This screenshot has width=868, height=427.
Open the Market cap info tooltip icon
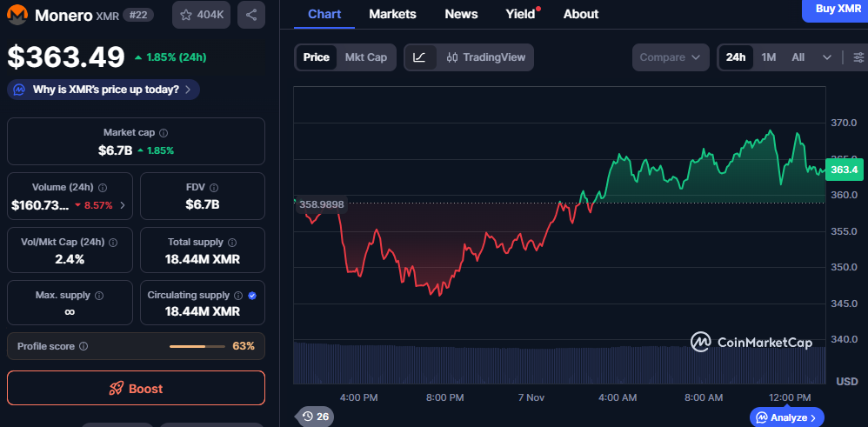point(164,133)
